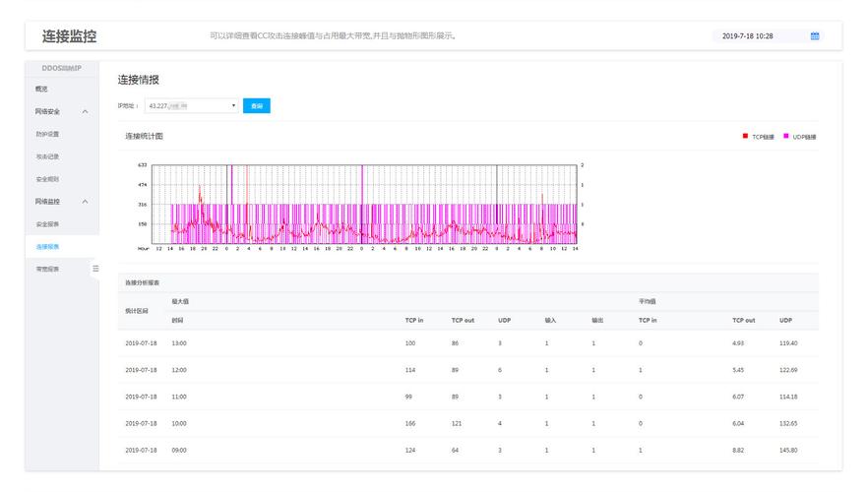The height and width of the screenshot is (492, 868).
Task: Select 连接报表 in the sidebar
Action: click(47, 247)
